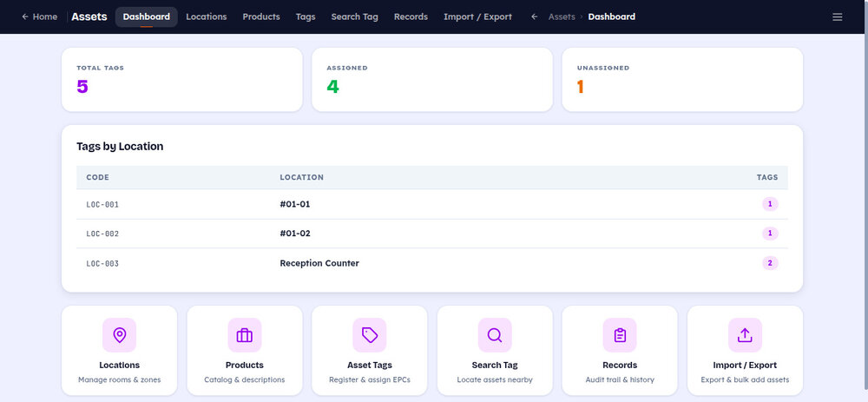Click the Products briefcase icon
This screenshot has height=402, width=868.
click(244, 335)
